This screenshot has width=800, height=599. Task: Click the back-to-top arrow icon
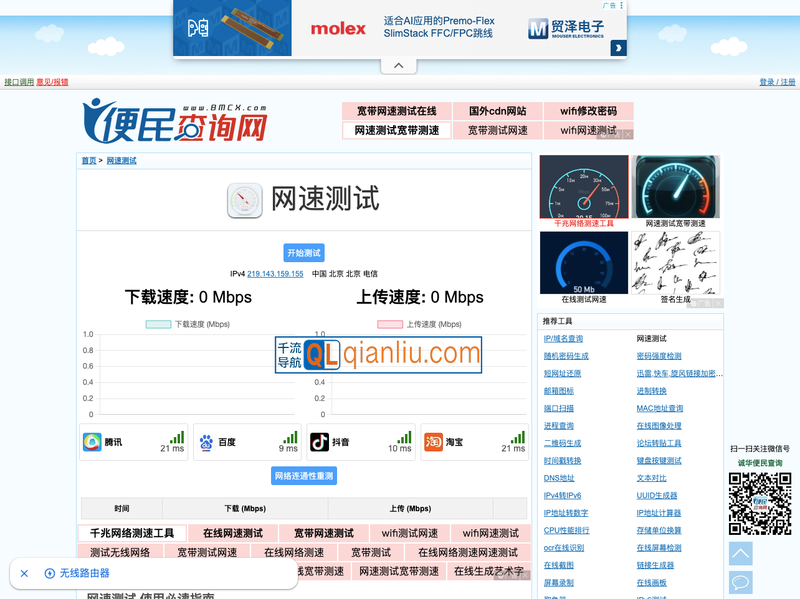[739, 553]
